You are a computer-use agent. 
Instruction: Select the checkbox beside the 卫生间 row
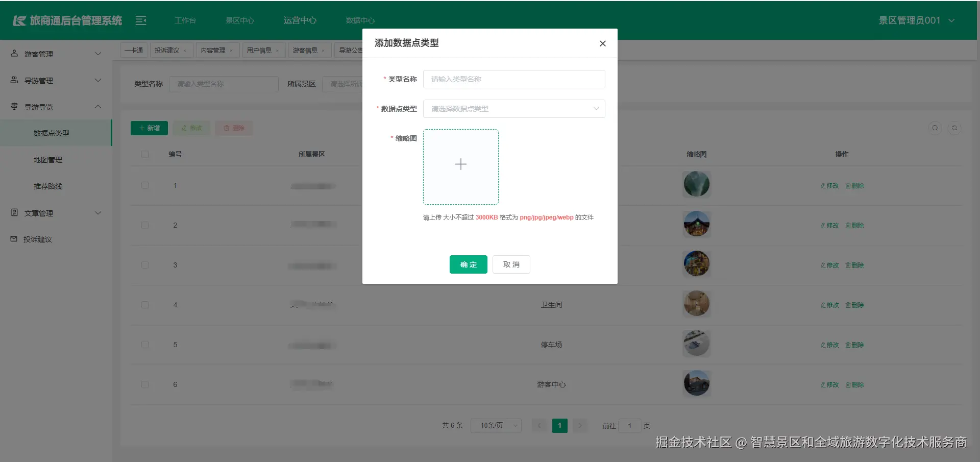[x=145, y=305]
